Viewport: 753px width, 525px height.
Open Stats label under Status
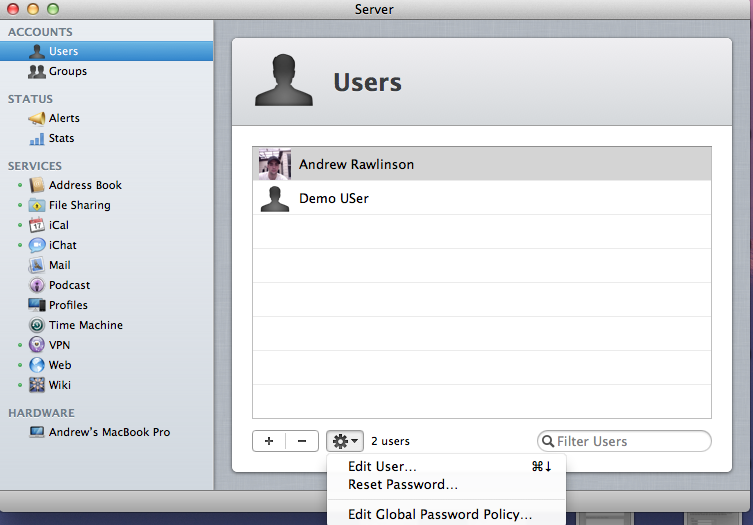61,138
